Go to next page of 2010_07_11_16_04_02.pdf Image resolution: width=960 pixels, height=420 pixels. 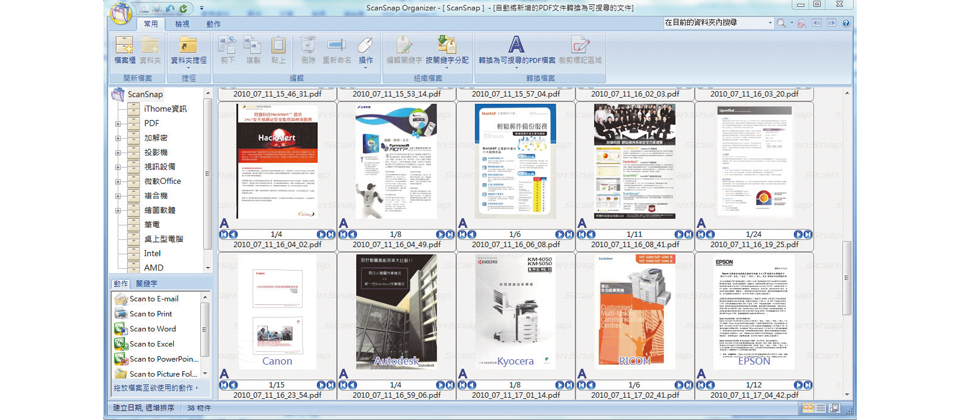(321, 234)
